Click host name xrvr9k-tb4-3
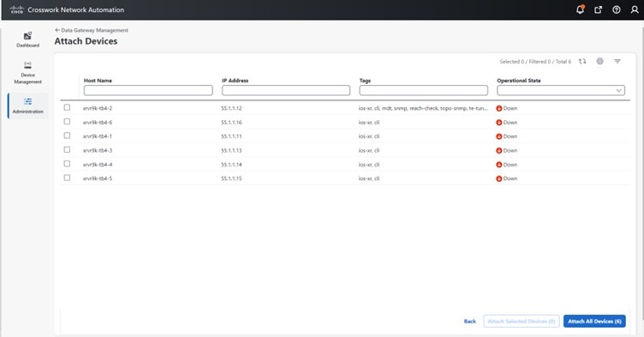This screenshot has height=337, width=644. coord(98,151)
